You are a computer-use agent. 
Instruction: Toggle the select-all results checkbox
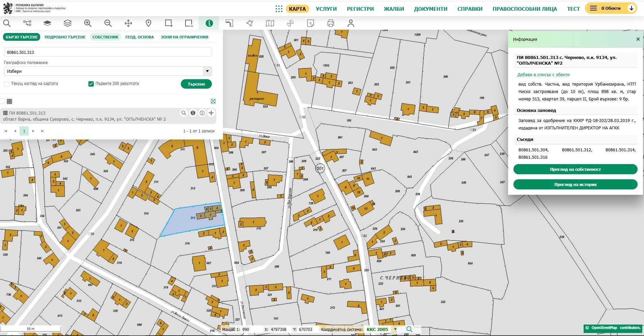click(x=2, y=101)
